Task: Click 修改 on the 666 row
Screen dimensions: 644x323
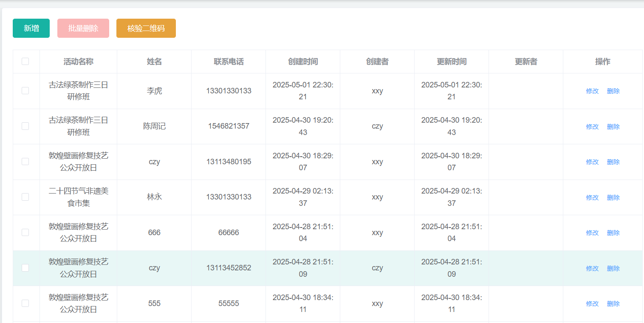Action: (x=592, y=233)
